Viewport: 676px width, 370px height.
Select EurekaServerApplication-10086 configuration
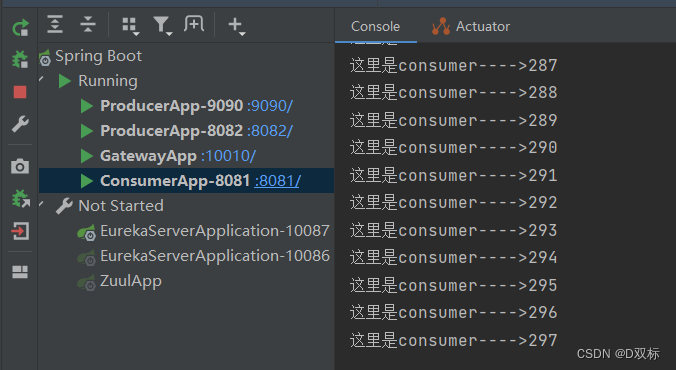coord(215,256)
